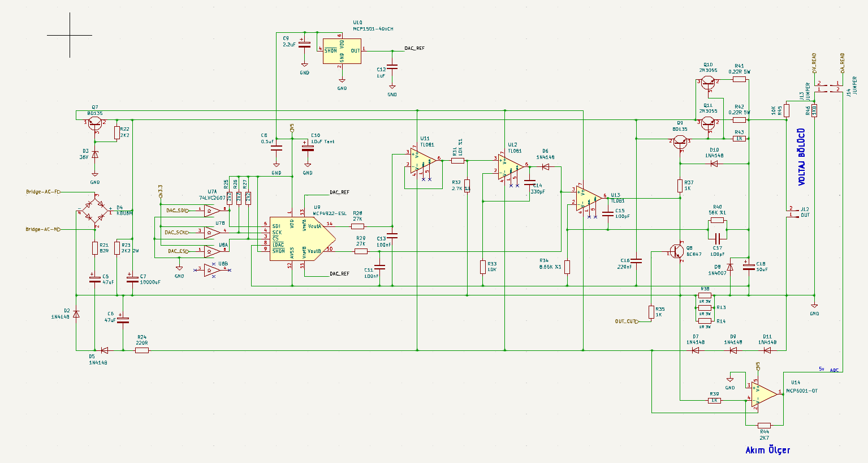Click diode D6 1N4148

tap(546, 167)
